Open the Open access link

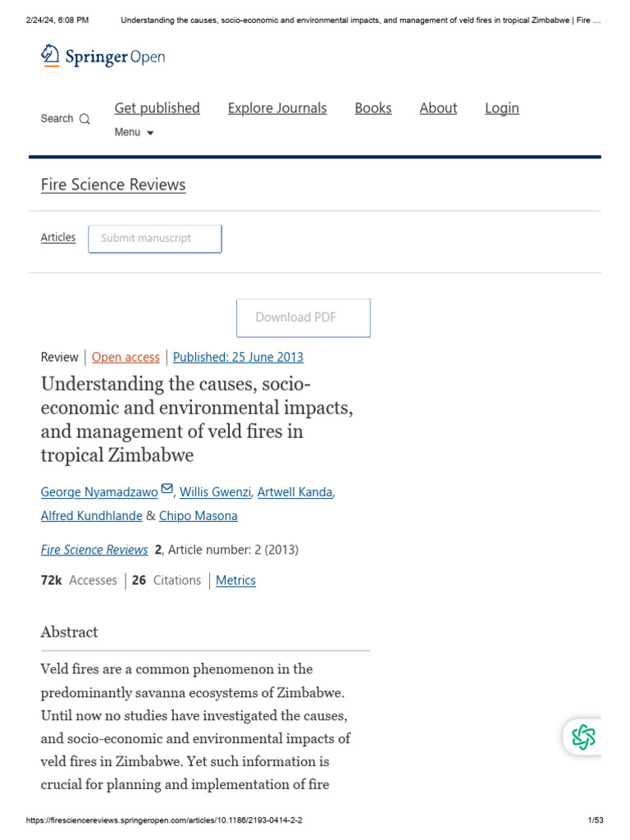coord(126,358)
